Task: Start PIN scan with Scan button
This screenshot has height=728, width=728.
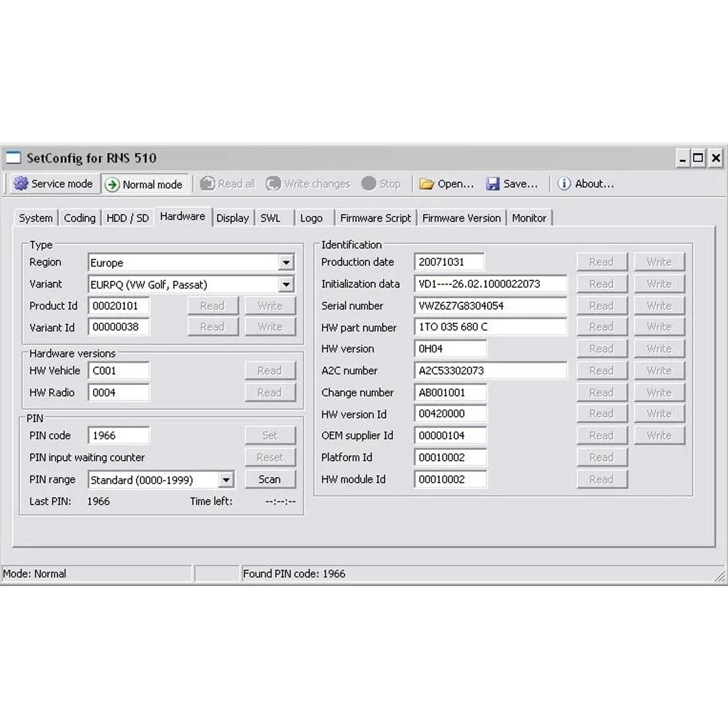Action: coord(270,479)
